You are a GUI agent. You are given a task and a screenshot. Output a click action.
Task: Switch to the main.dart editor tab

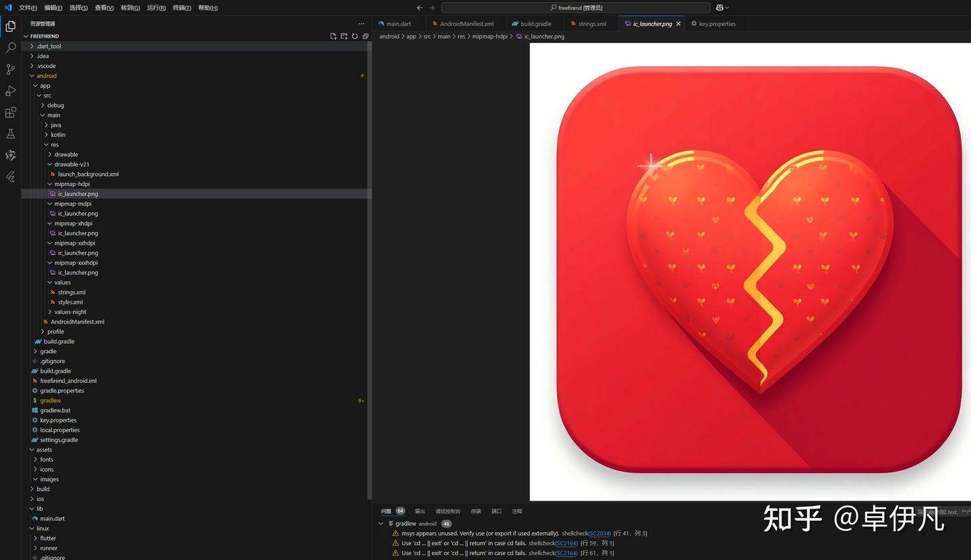pyautogui.click(x=399, y=24)
